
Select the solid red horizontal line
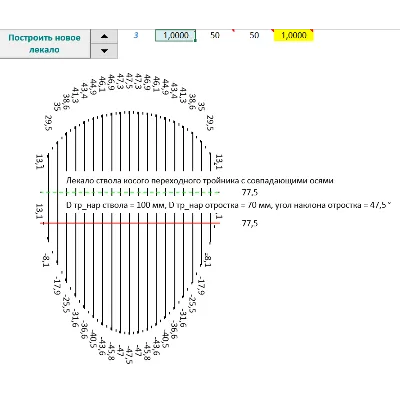130,223
